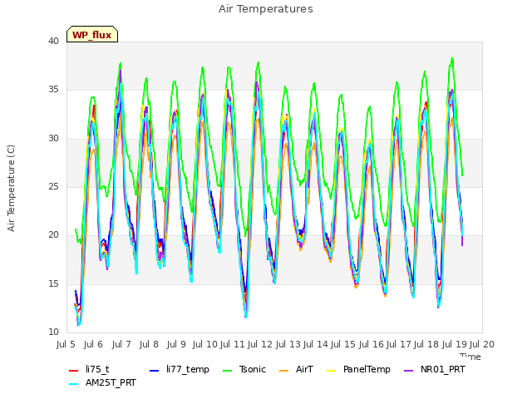532x399 pixels.
Task: Toggle the AirT legend entry
Action: [x=296, y=369]
